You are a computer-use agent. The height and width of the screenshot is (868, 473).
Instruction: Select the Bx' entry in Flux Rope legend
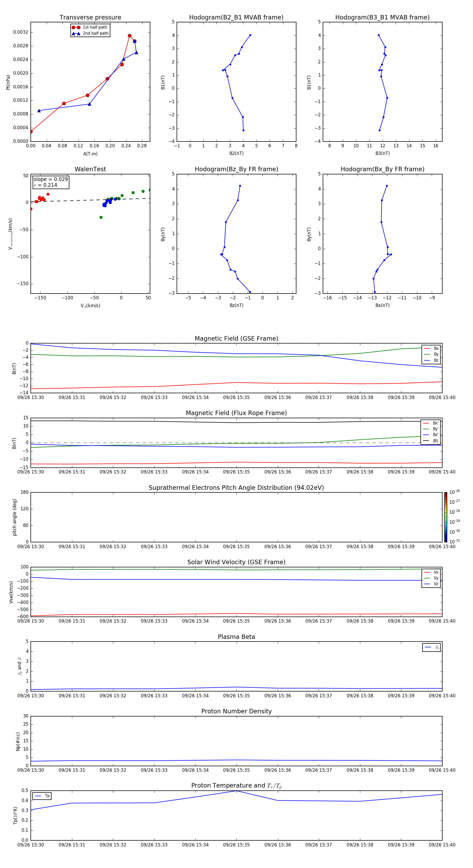(x=431, y=423)
